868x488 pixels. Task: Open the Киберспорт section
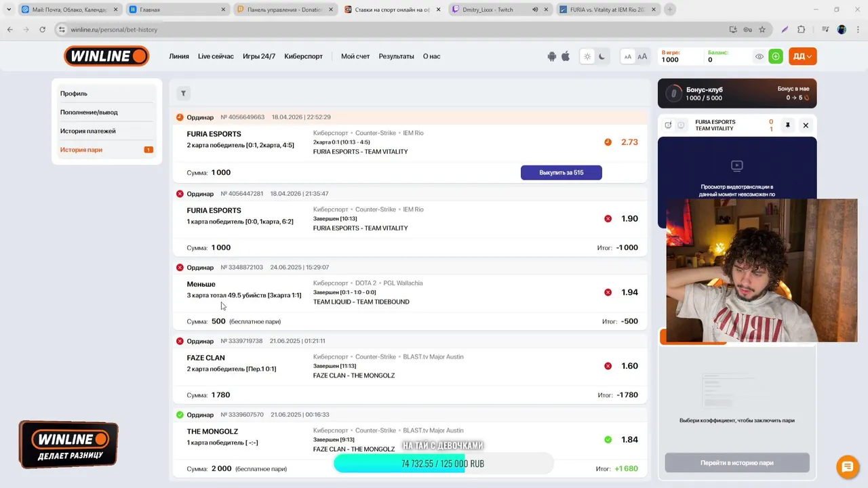tap(303, 56)
